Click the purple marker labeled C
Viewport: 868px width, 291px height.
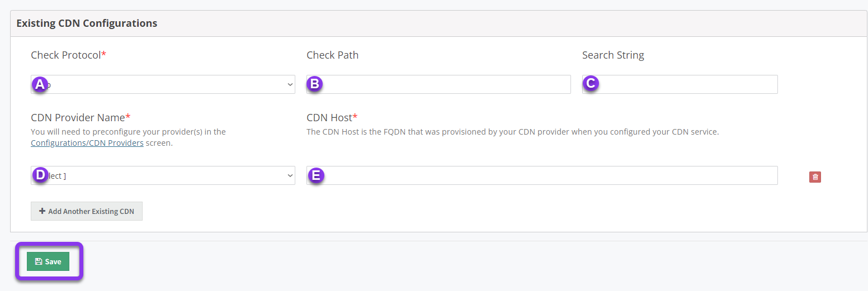[591, 84]
